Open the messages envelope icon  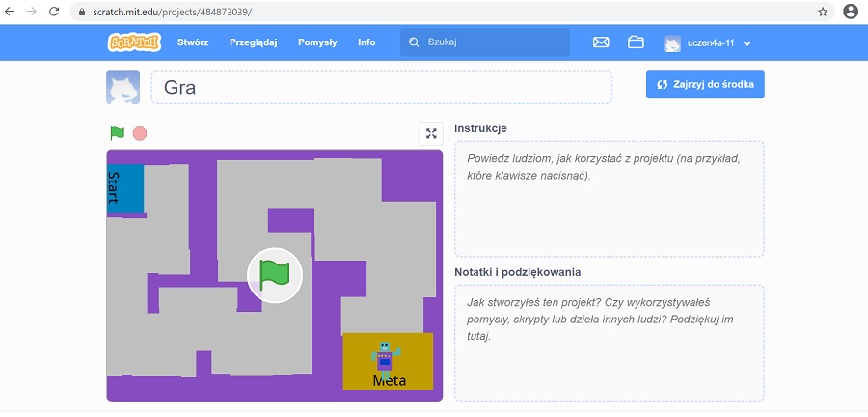601,42
